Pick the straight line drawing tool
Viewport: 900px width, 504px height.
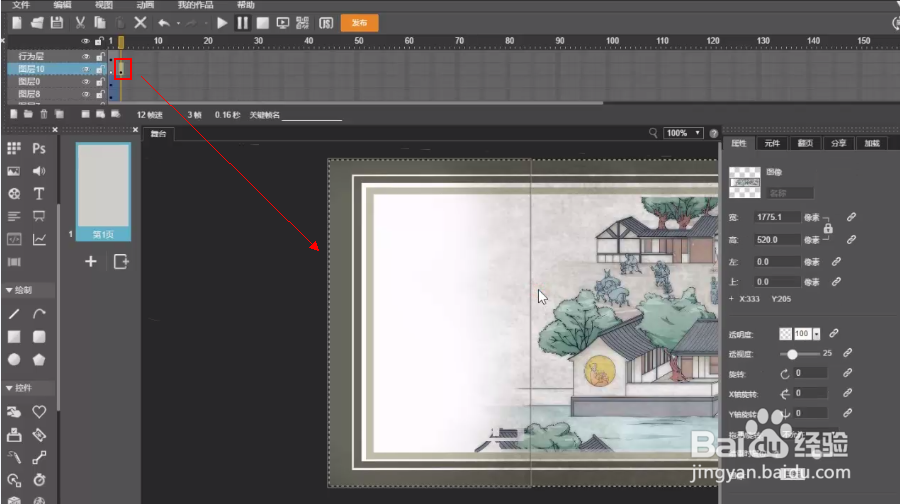pos(14,313)
